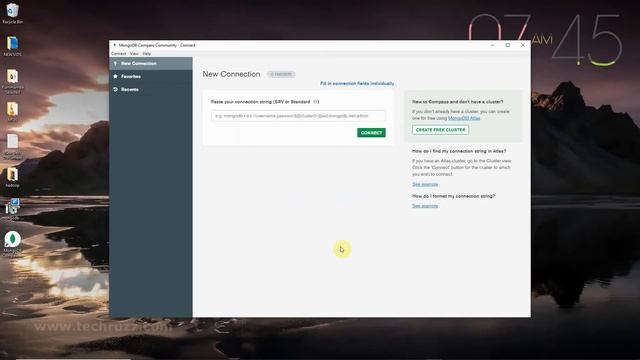Focus the connection string input field
This screenshot has height=360, width=640.
pos(298,116)
